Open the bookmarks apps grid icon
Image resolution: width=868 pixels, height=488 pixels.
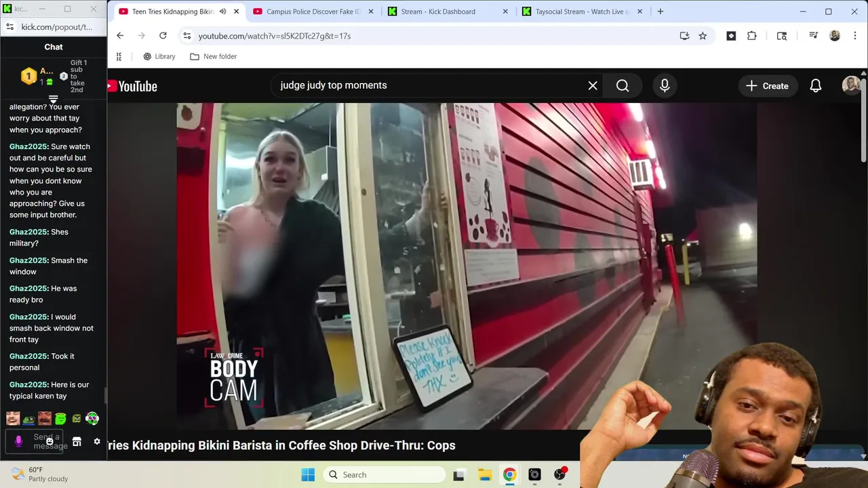click(x=119, y=56)
